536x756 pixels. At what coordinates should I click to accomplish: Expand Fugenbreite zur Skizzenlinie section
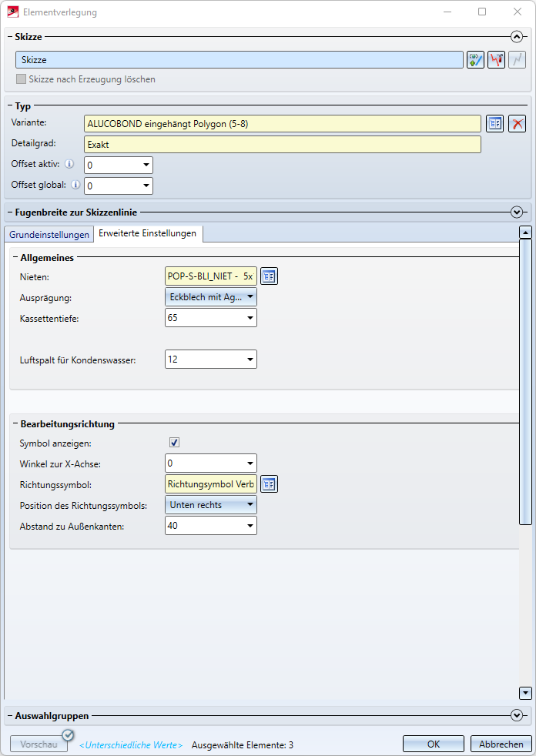(517, 212)
